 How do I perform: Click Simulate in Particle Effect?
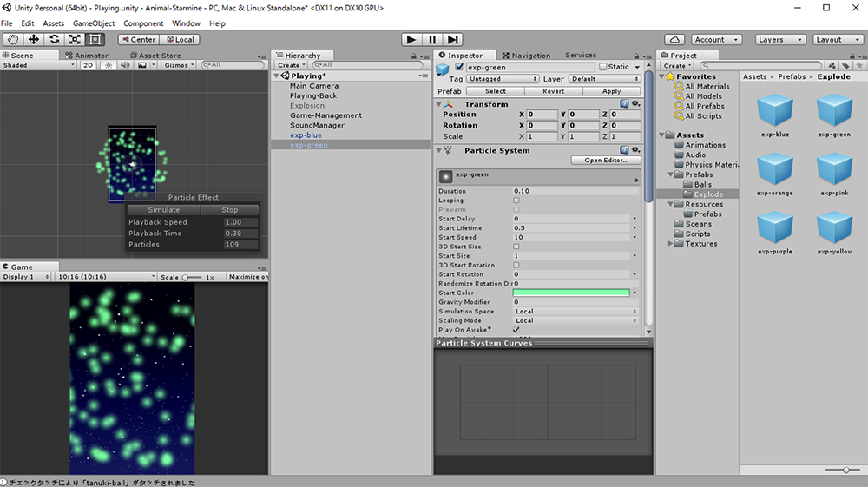(x=164, y=210)
